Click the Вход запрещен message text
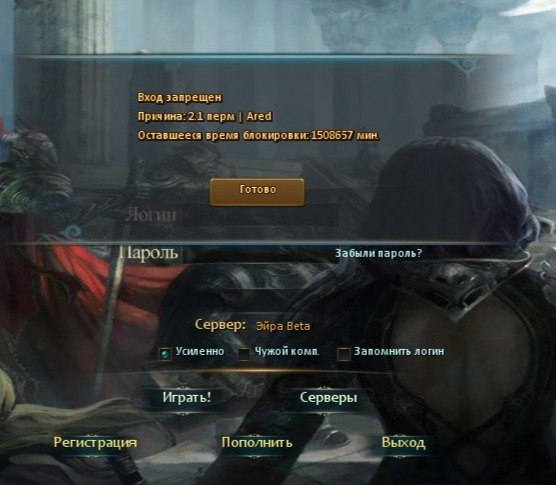 (x=179, y=97)
